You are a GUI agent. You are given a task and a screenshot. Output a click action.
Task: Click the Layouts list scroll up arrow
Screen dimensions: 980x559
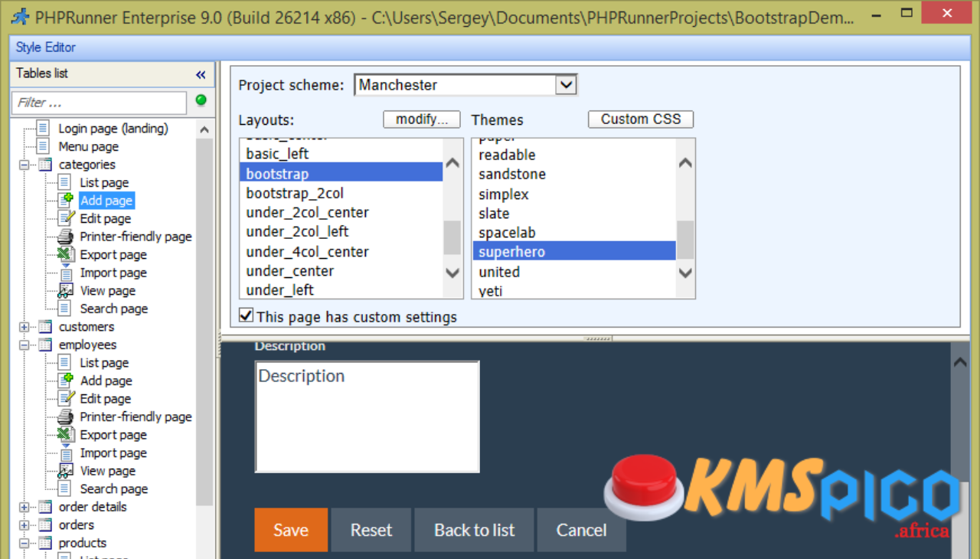click(453, 163)
